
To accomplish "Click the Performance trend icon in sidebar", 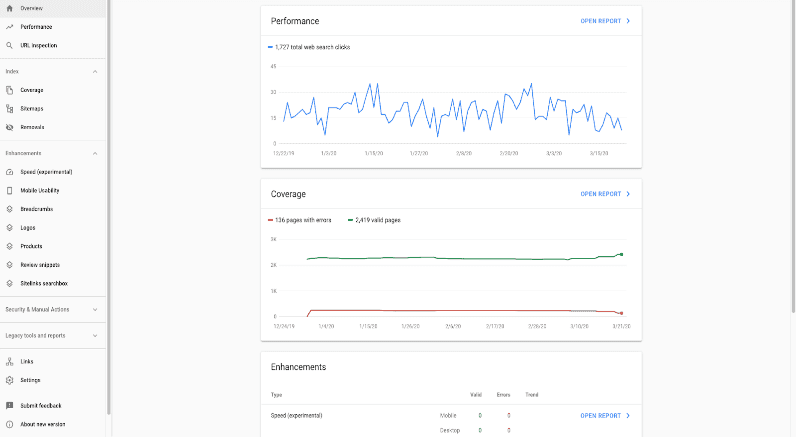I will tap(9, 27).
